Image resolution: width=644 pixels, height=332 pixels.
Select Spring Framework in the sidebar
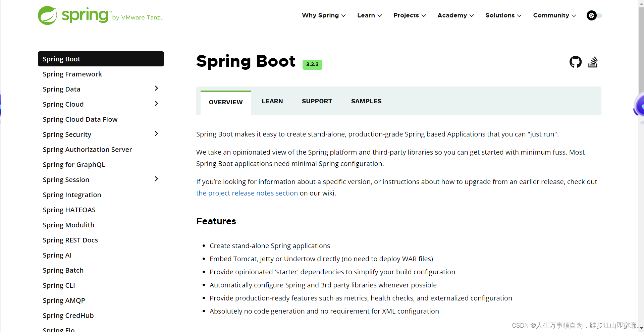(x=72, y=74)
